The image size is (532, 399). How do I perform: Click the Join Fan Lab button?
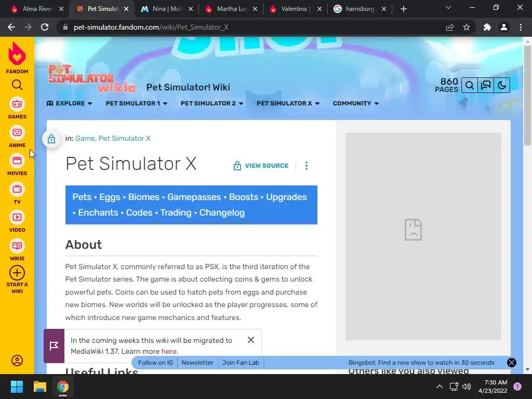click(241, 363)
